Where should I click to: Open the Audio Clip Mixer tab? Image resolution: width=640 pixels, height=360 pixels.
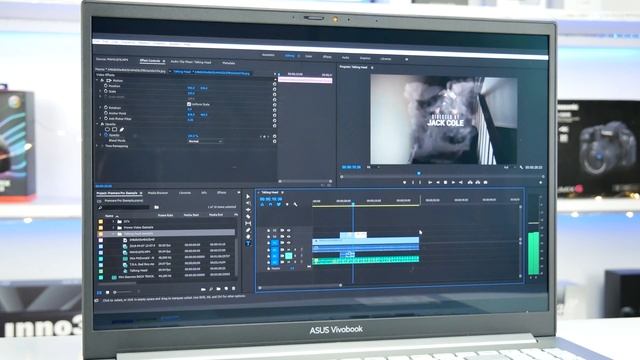click(x=191, y=62)
